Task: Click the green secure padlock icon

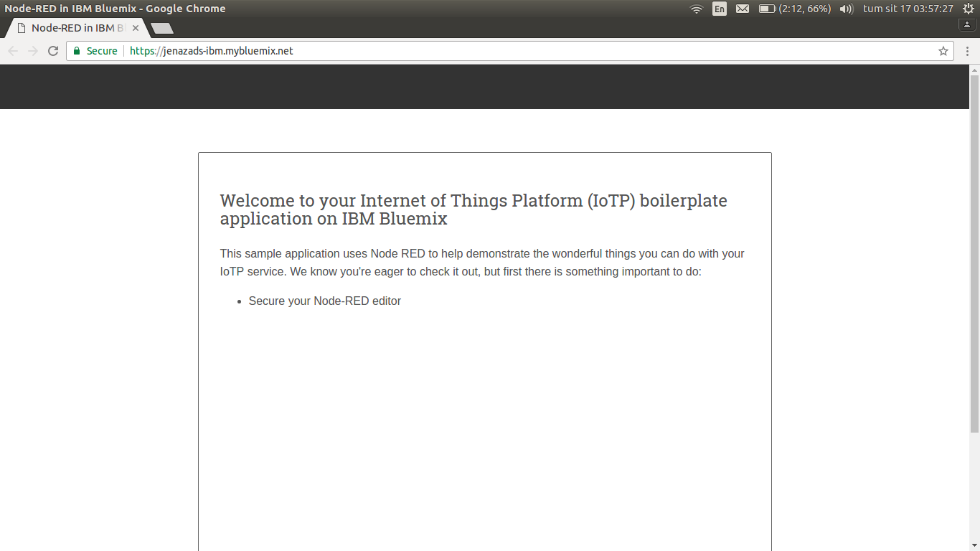Action: coord(77,51)
